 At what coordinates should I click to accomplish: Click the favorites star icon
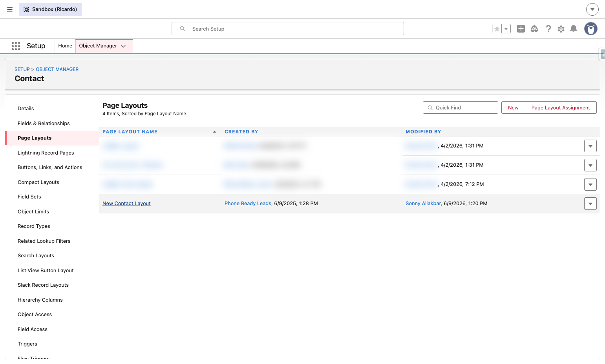[x=497, y=29]
